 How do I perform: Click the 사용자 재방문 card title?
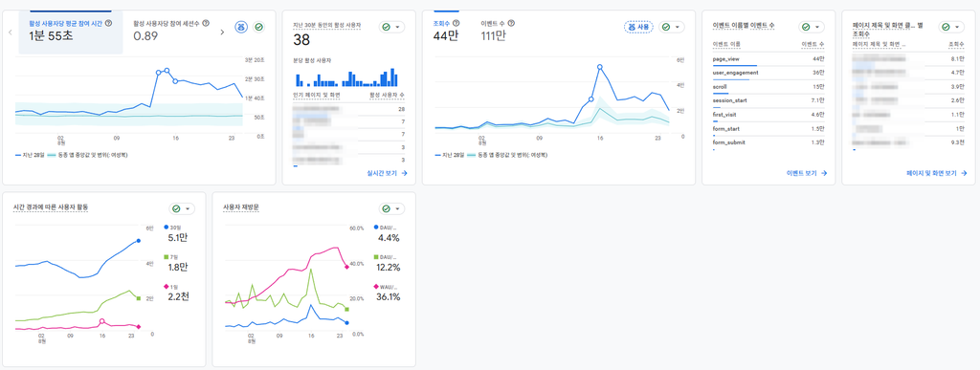(241, 207)
